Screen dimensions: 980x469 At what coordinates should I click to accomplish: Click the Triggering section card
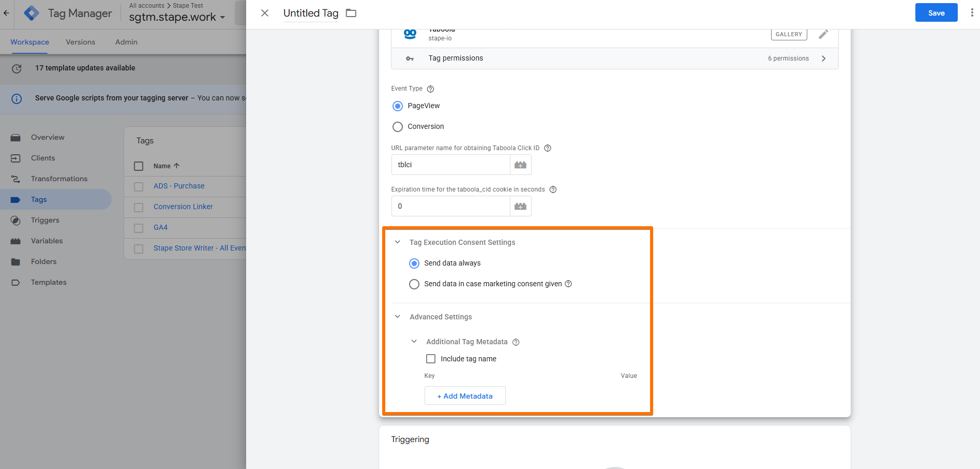tap(615, 447)
